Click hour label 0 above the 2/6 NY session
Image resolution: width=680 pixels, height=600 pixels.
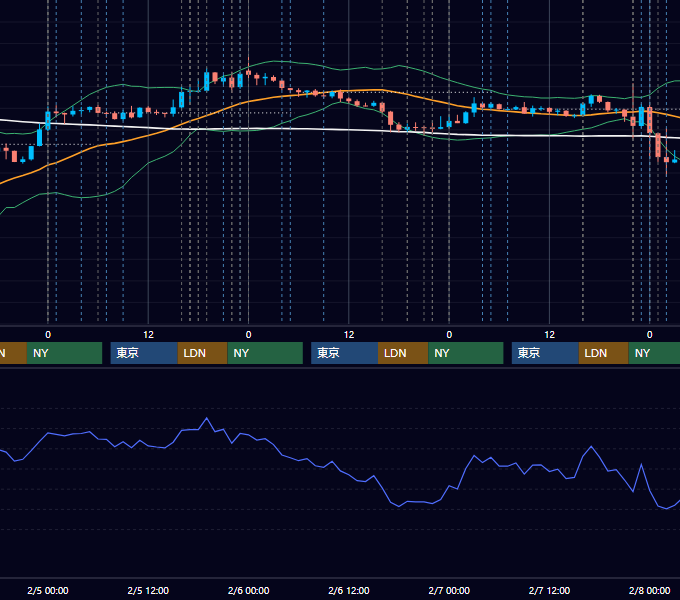coord(248,335)
